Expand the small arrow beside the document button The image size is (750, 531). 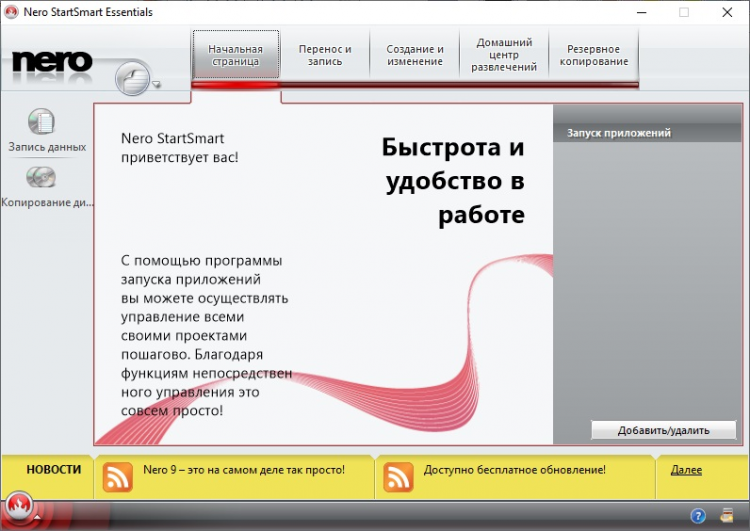pos(156,85)
